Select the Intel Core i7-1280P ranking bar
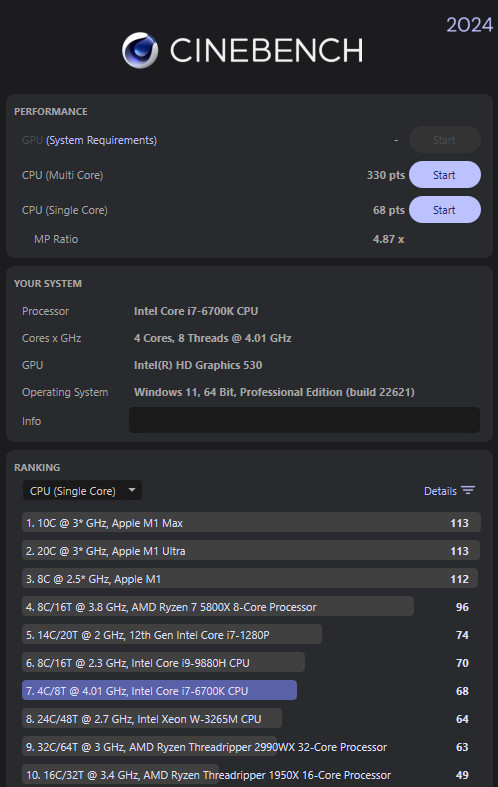Screen dimensions: 498x787 pos(172,634)
